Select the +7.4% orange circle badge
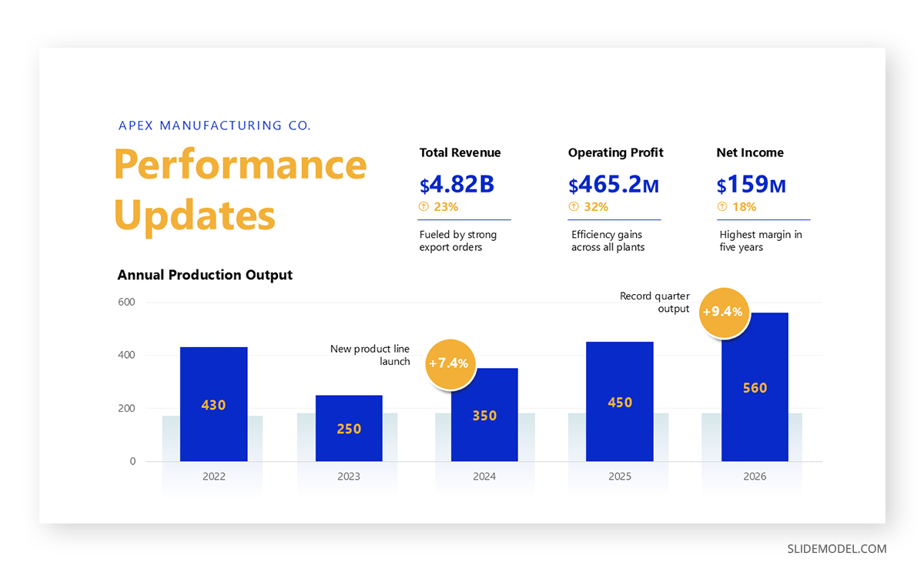The image size is (924, 572). tap(450, 363)
